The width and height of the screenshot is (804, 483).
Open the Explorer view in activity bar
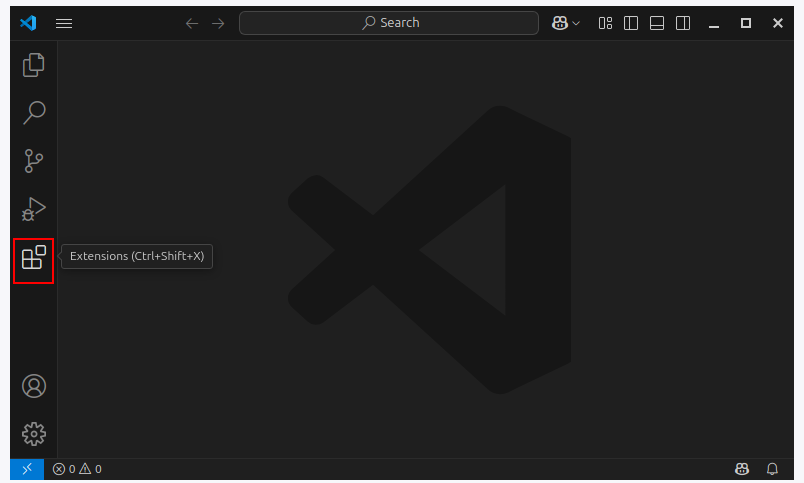(34, 65)
